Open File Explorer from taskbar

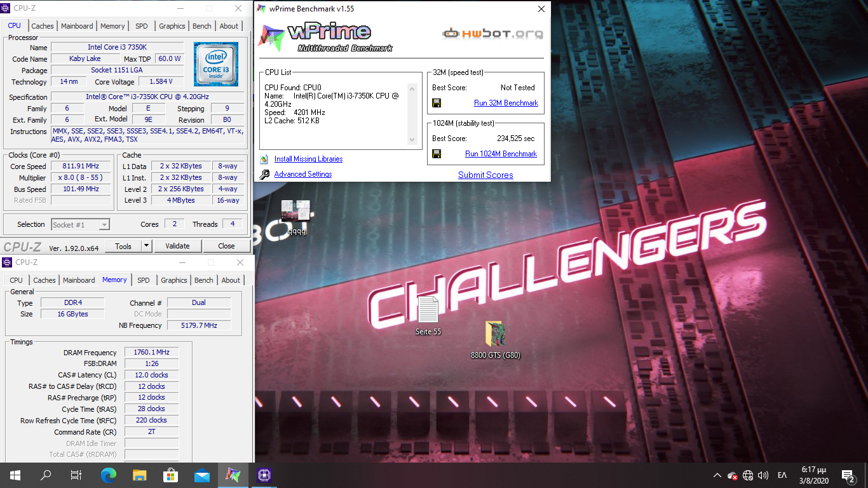[x=140, y=475]
